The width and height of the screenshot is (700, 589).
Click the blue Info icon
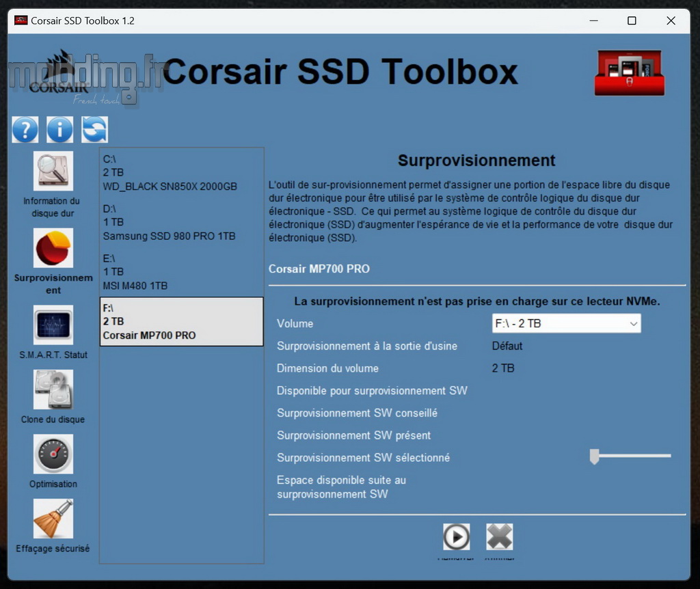tap(60, 130)
